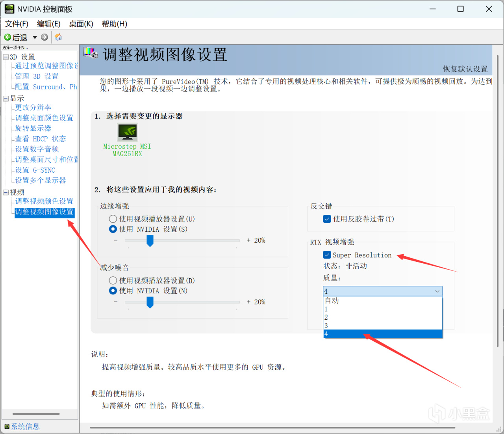The width and height of the screenshot is (504, 434).
Task: Click the NVIDIA logo in title bar
Action: [9, 9]
